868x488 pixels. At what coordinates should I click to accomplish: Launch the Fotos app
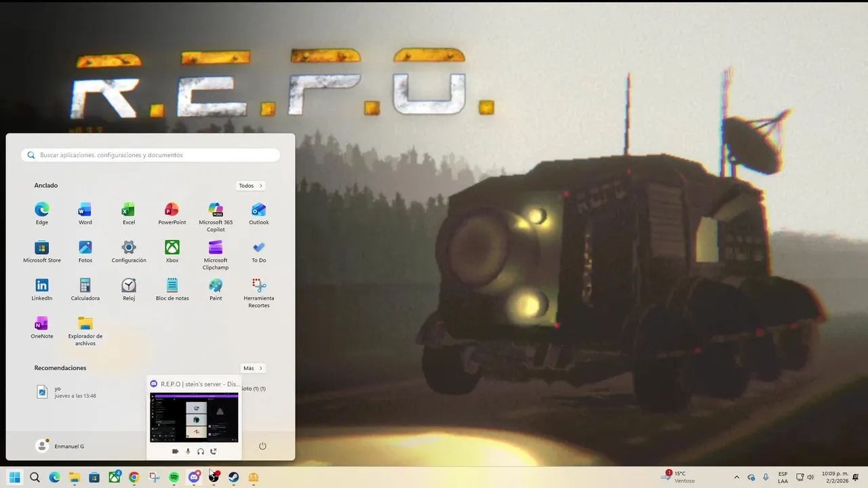point(85,251)
